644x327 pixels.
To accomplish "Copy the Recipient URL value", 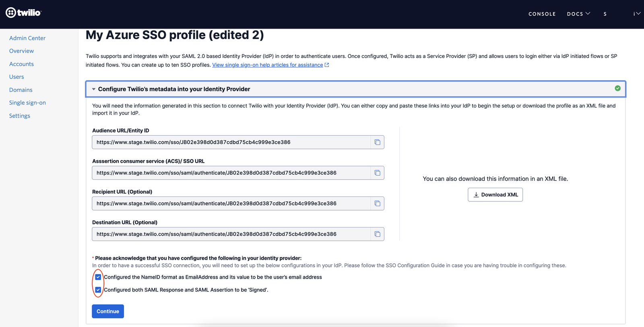I will coord(377,203).
